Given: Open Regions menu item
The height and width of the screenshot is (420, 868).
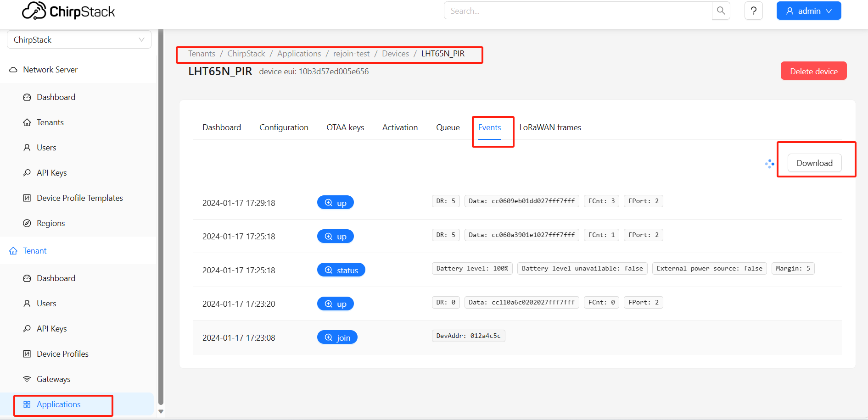Looking at the screenshot, I should (77, 223).
